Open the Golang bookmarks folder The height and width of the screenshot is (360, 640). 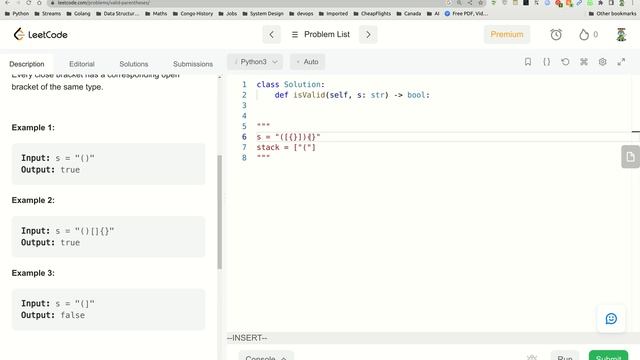tap(78, 13)
